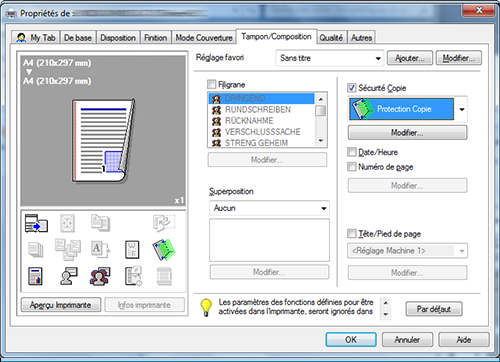
Task: Open the Qualité tab
Action: tap(331, 38)
